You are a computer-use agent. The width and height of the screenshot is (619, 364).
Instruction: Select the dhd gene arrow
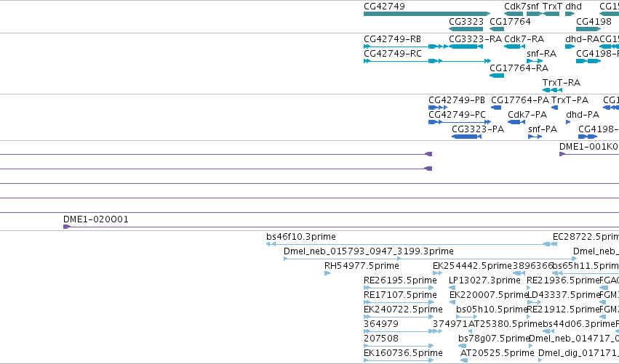[x=570, y=14]
